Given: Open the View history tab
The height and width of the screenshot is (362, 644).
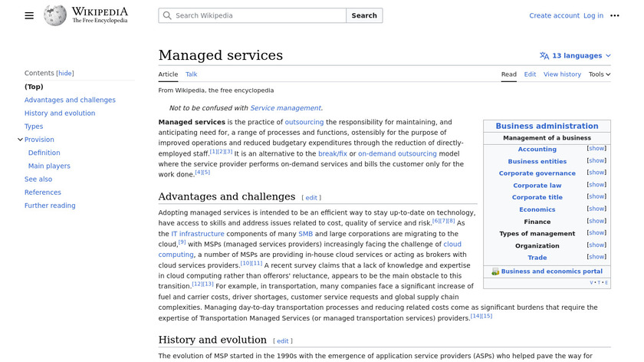Looking at the screenshot, I should coord(562,74).
